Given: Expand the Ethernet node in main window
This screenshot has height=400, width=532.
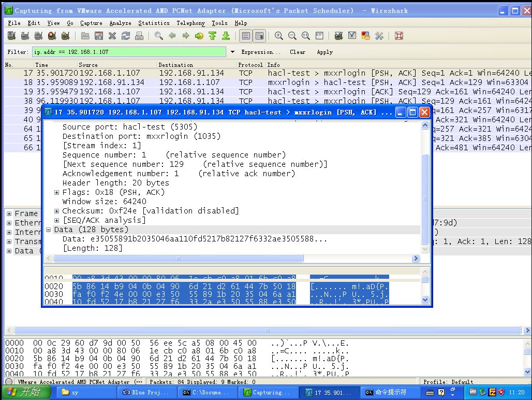Looking at the screenshot, I should point(9,223).
